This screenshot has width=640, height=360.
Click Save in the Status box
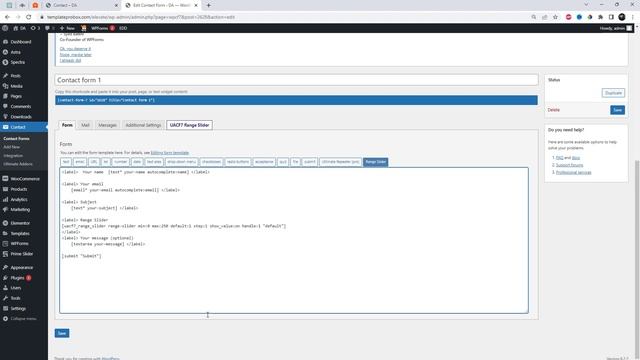pos(618,110)
